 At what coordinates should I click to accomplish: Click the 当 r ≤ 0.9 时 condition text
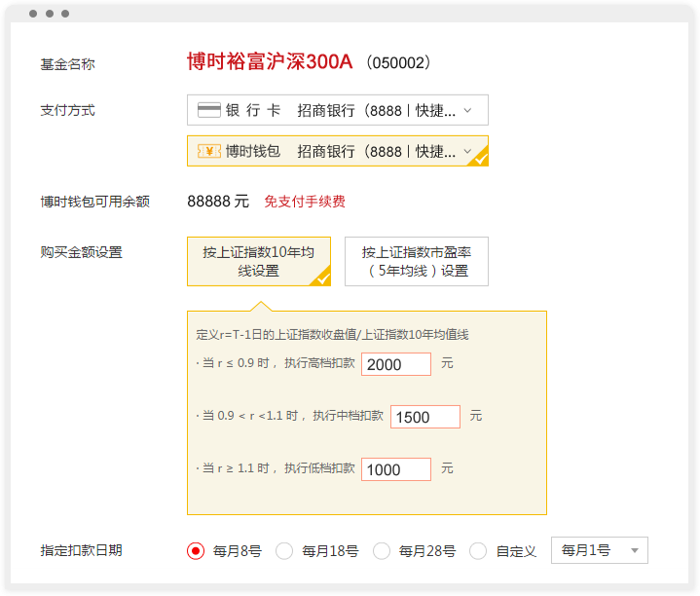236,363
